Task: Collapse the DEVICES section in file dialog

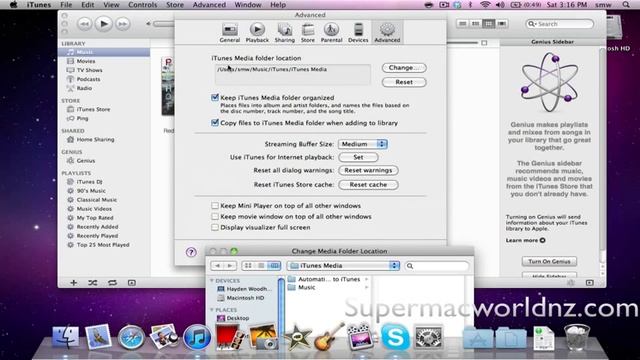Action: pos(212,281)
